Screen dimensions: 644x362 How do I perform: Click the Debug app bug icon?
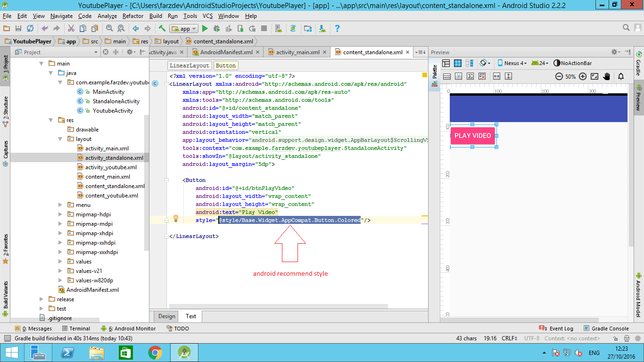tap(216, 29)
